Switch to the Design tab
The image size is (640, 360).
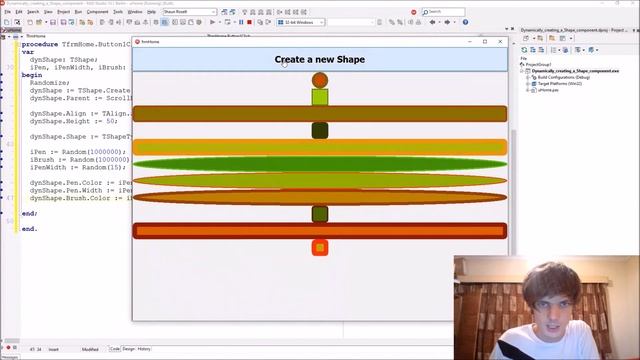pos(128,349)
